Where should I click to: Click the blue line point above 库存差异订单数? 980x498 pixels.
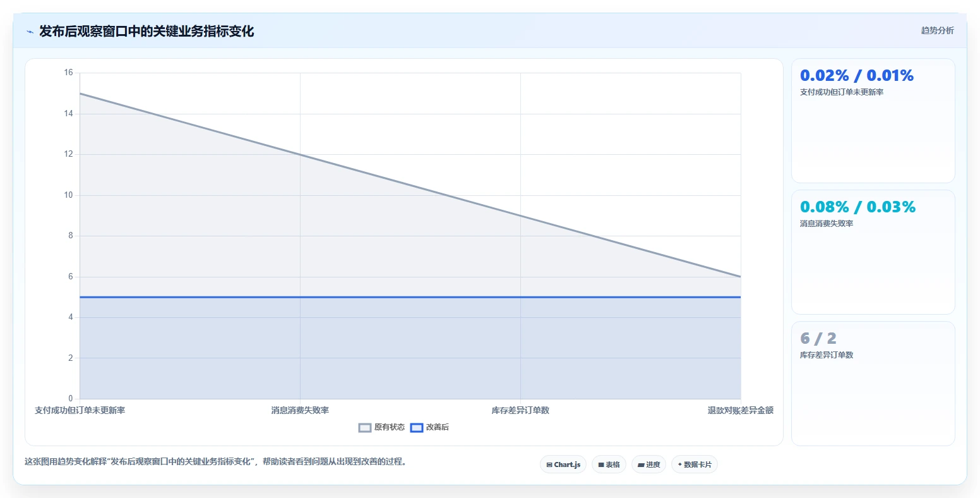click(x=520, y=297)
